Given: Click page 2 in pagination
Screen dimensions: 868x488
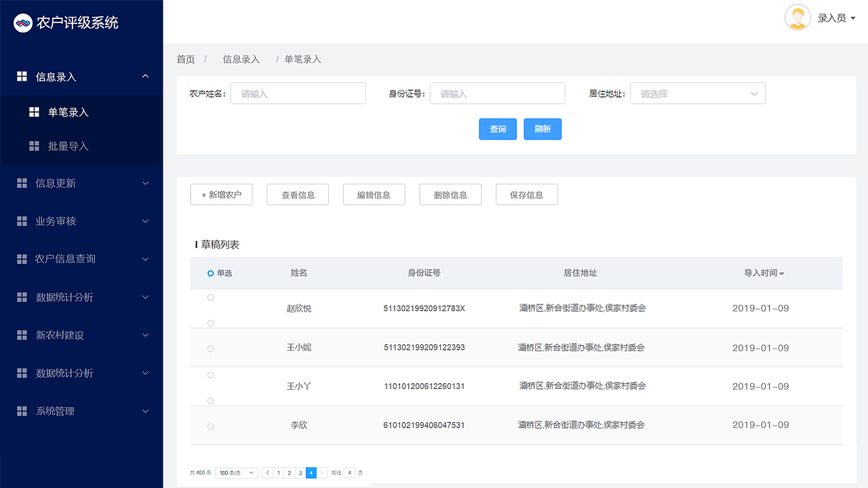Looking at the screenshot, I should tap(290, 472).
